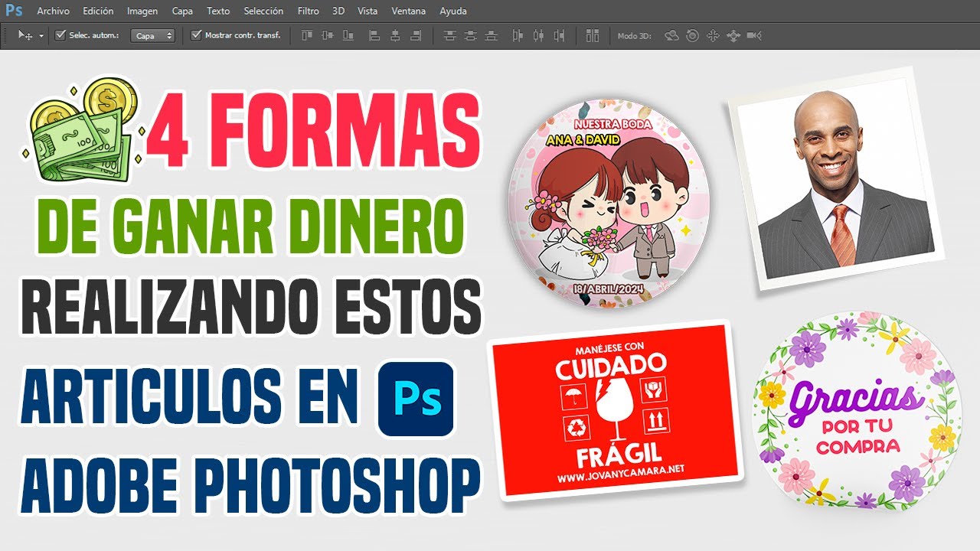Open the Texto menu
This screenshot has height=551, width=980.
[218, 11]
